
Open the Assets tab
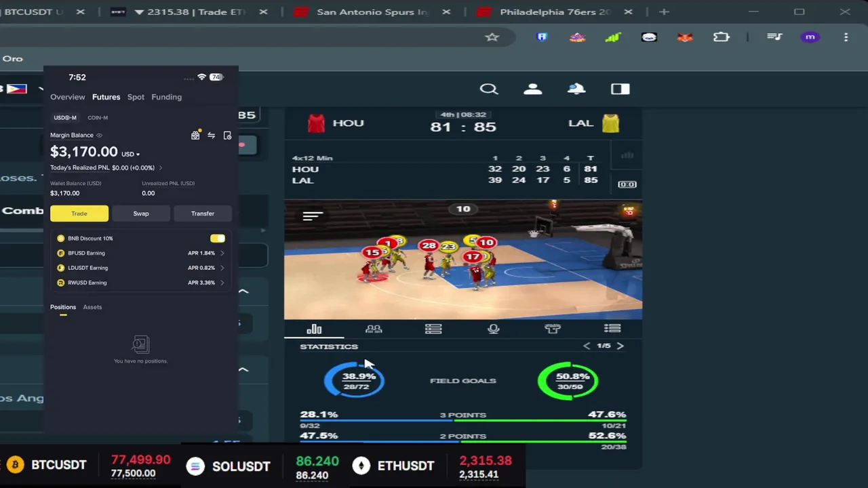click(x=92, y=307)
